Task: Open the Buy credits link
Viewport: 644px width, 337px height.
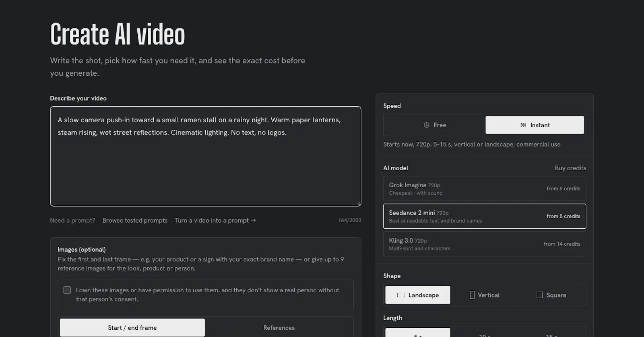Action: 570,168
